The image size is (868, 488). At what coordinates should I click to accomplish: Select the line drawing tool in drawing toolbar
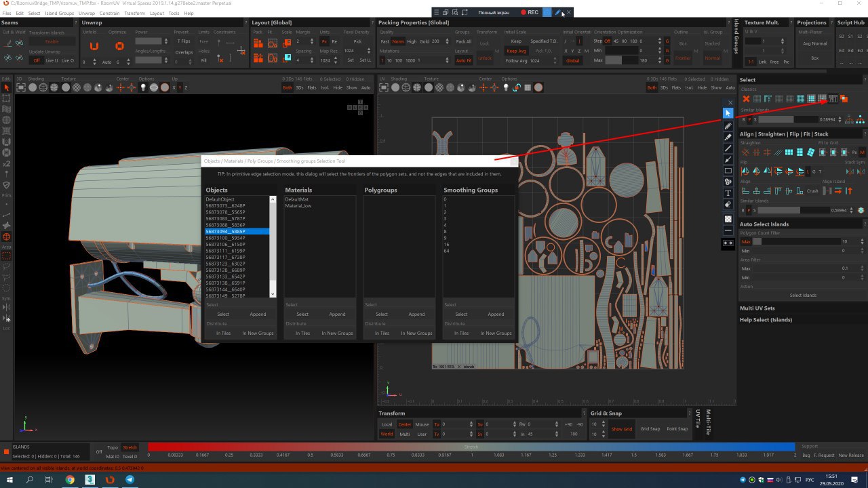pyautogui.click(x=728, y=148)
